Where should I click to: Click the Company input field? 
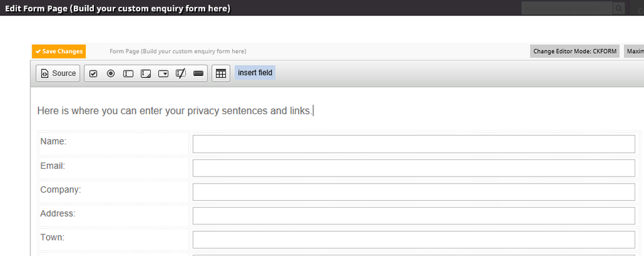coord(414,191)
